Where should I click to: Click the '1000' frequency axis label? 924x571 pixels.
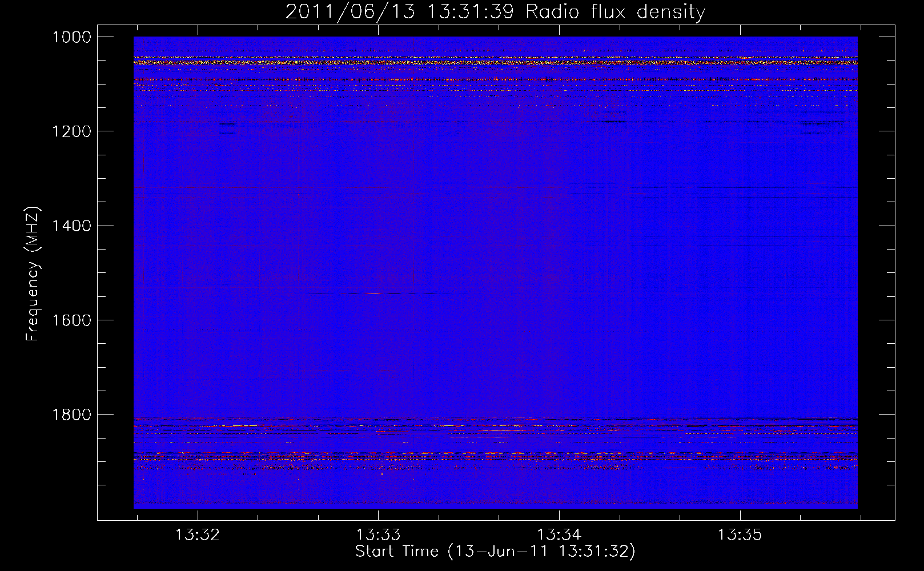click(x=72, y=37)
